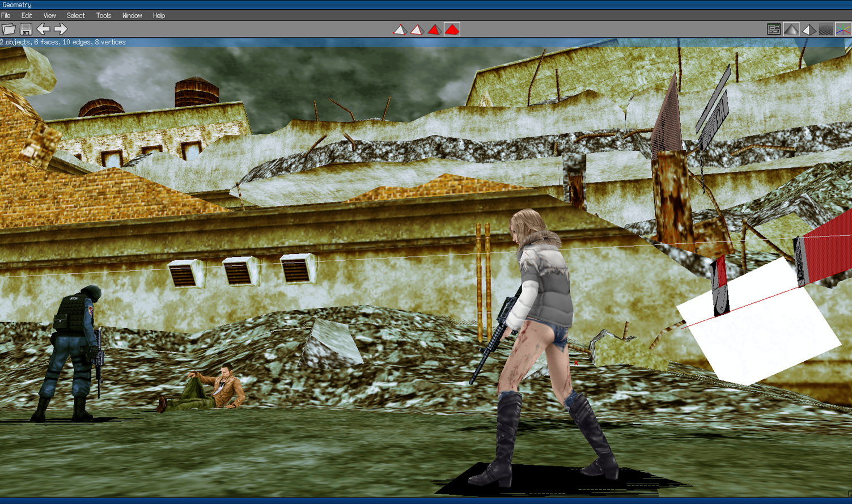Open the preferences panel icon
This screenshot has width=852, height=504.
(774, 29)
